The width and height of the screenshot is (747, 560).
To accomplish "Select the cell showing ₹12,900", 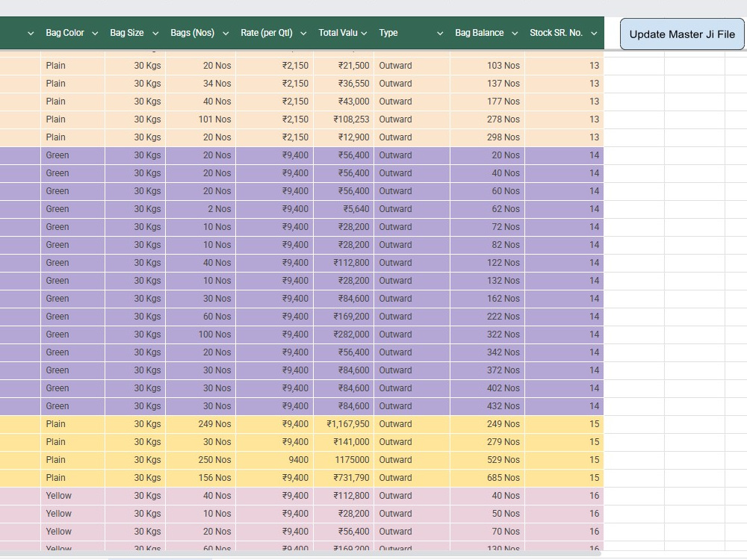I will (344, 137).
